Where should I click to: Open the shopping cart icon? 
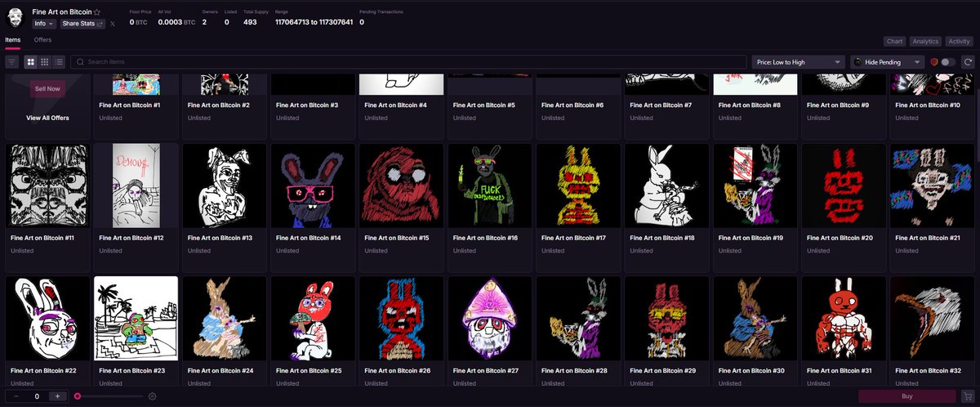coord(968,396)
